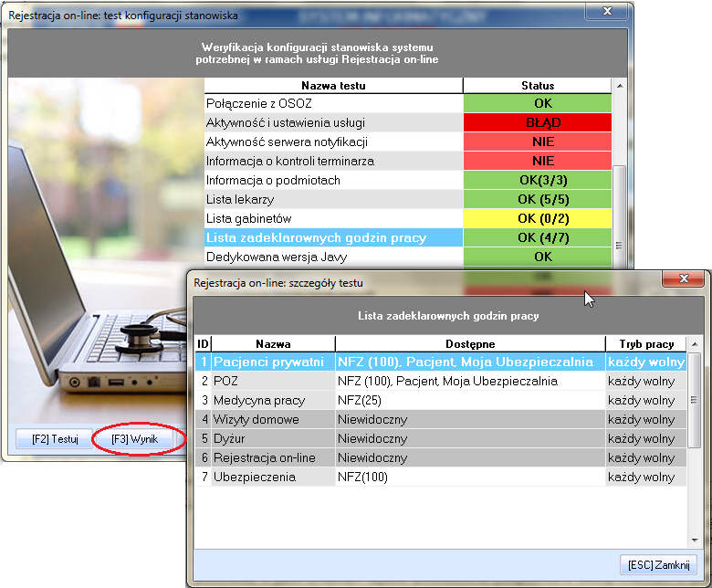The image size is (712, 588).
Task: Select Dedykowana wersja Javy row
Action: click(408, 257)
